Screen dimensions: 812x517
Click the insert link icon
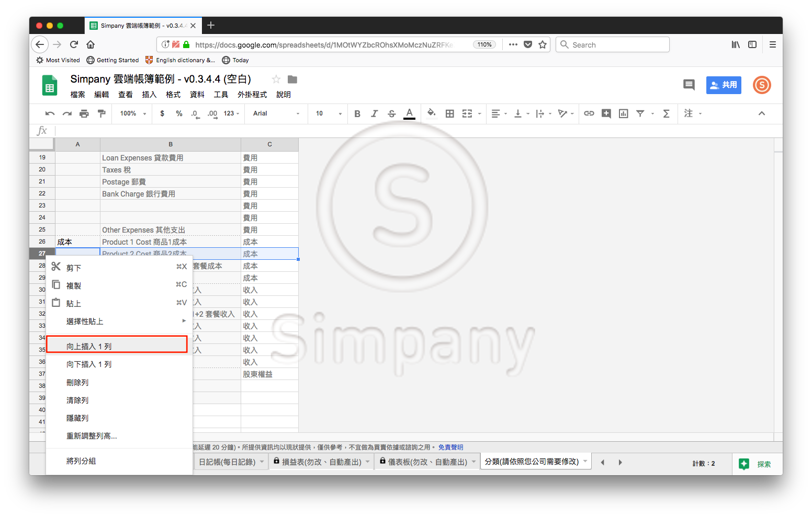tap(589, 113)
